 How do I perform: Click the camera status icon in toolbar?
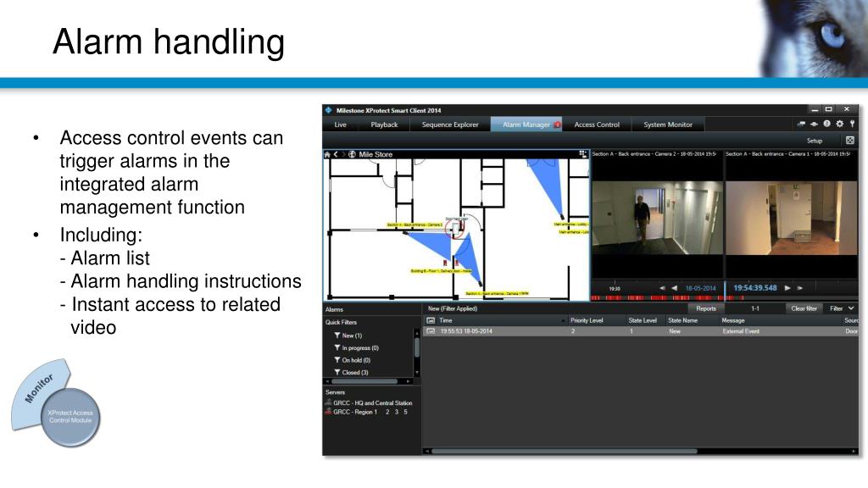801,124
